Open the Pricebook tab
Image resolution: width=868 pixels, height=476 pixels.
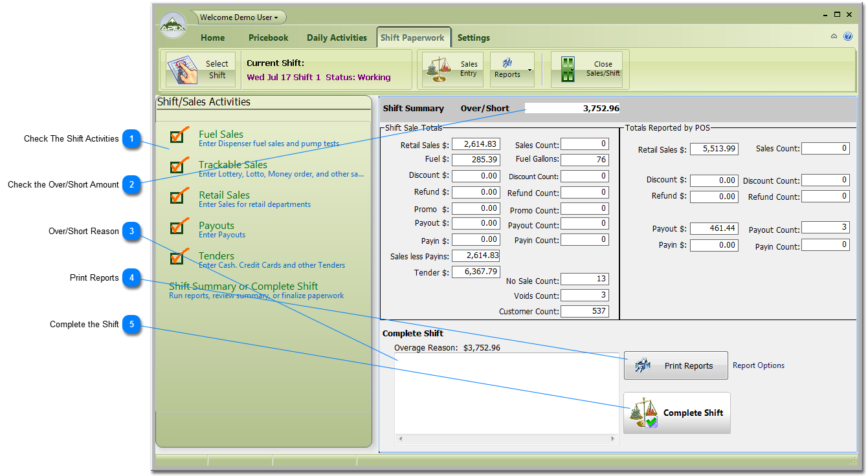[268, 38]
